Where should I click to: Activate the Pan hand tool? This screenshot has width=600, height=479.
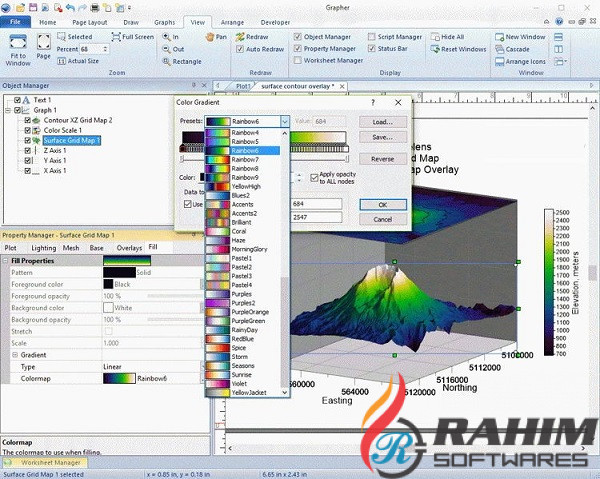pyautogui.click(x=216, y=37)
